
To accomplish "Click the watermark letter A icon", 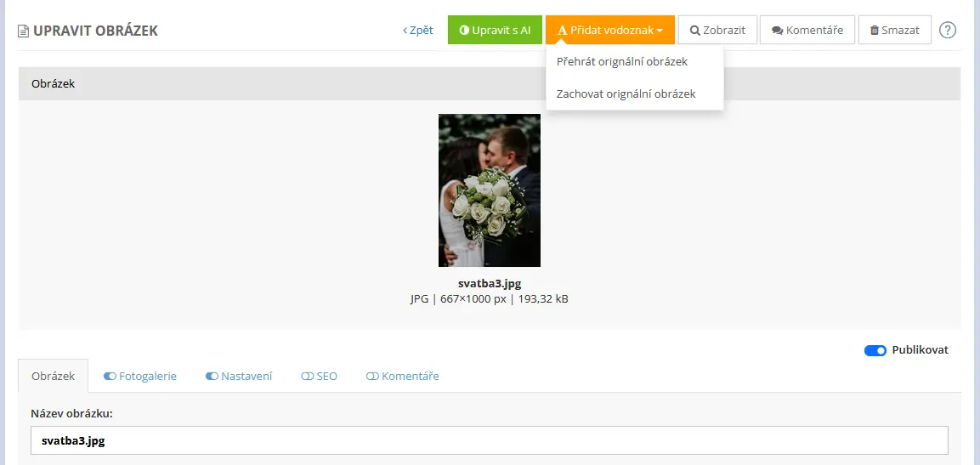I will pos(563,30).
